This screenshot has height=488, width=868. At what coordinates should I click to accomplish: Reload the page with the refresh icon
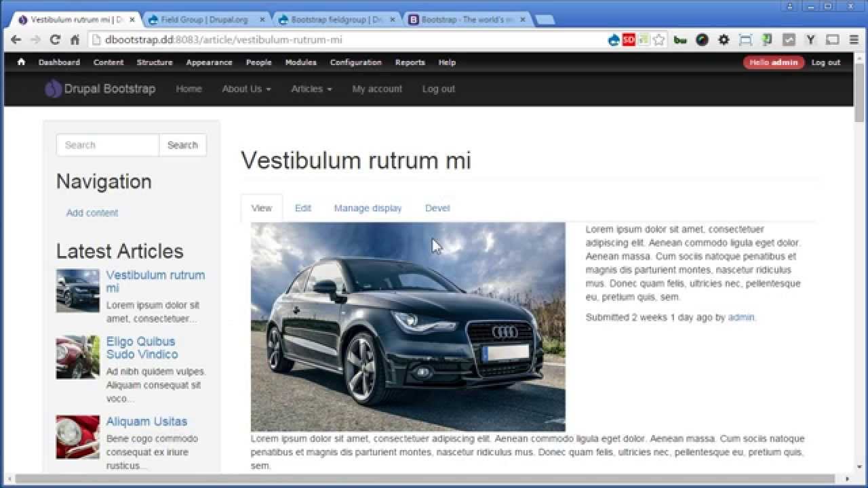tap(55, 40)
